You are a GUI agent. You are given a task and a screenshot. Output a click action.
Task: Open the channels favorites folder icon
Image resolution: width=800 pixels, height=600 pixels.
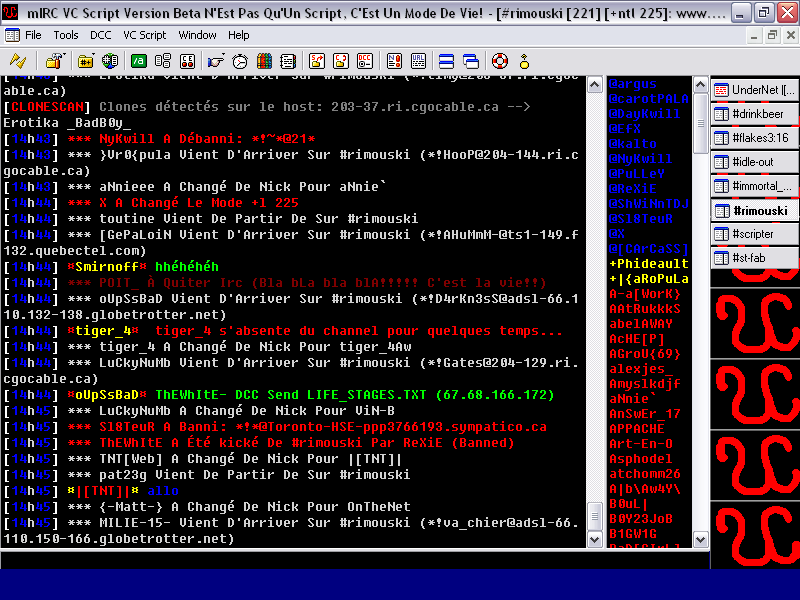[x=85, y=61]
